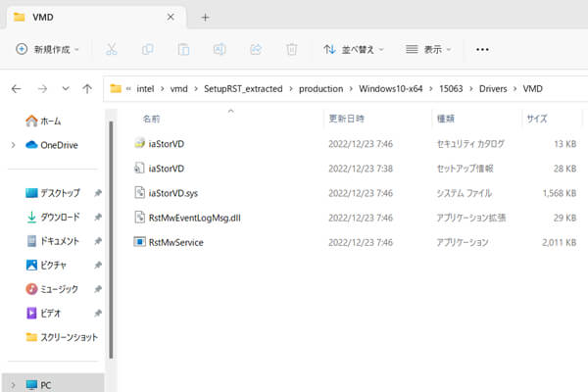Click the Rename icon in toolbar
This screenshot has width=588, height=392.
[220, 49]
